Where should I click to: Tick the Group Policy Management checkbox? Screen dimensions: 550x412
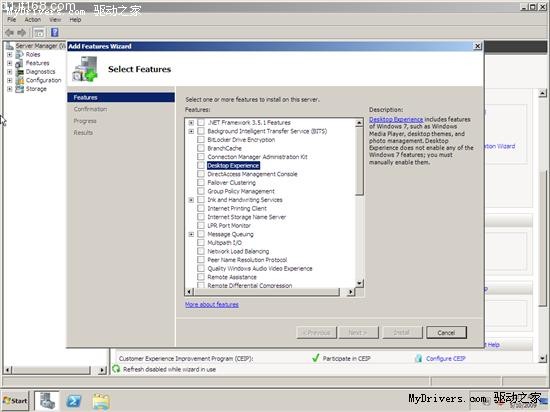(x=201, y=191)
